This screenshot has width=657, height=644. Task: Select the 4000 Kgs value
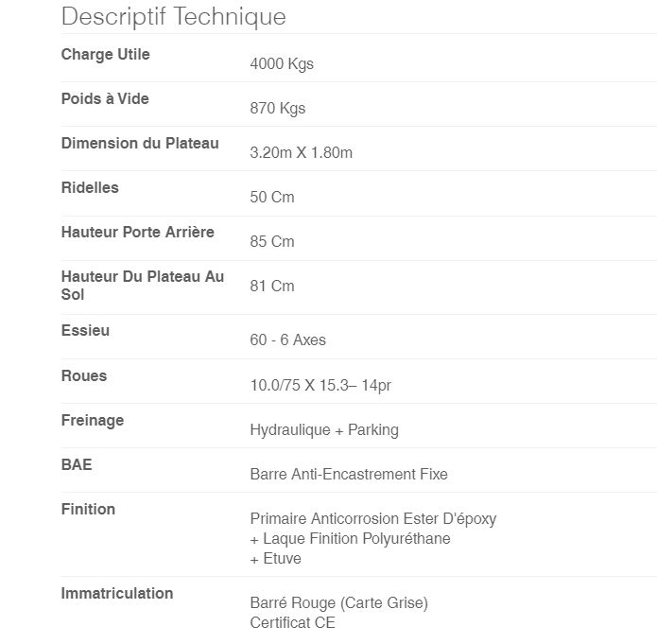[x=281, y=63]
